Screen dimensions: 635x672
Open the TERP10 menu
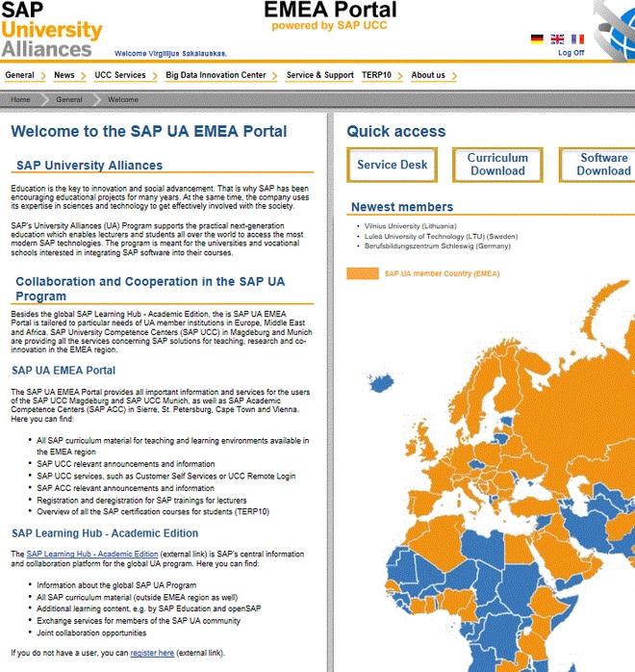pyautogui.click(x=376, y=75)
